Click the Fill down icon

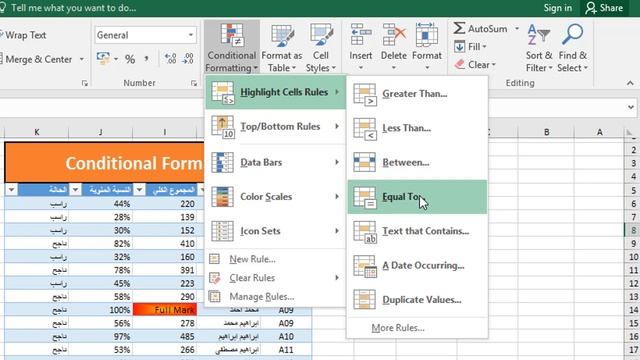[x=459, y=47]
